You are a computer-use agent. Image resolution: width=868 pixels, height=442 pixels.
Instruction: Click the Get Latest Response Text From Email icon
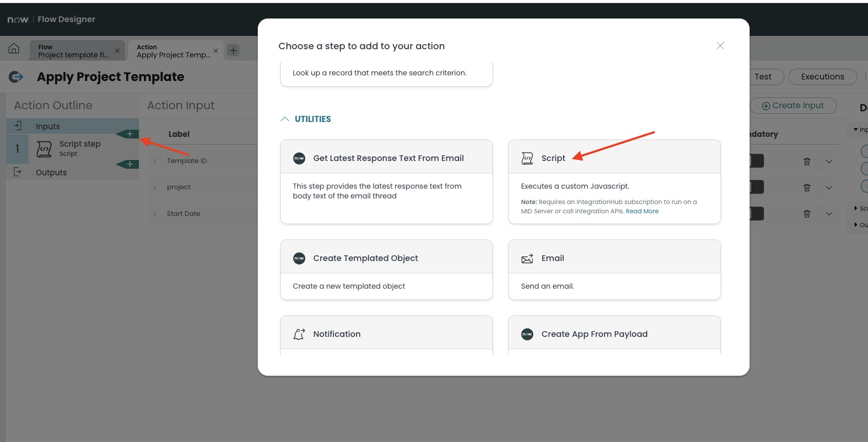[299, 158]
